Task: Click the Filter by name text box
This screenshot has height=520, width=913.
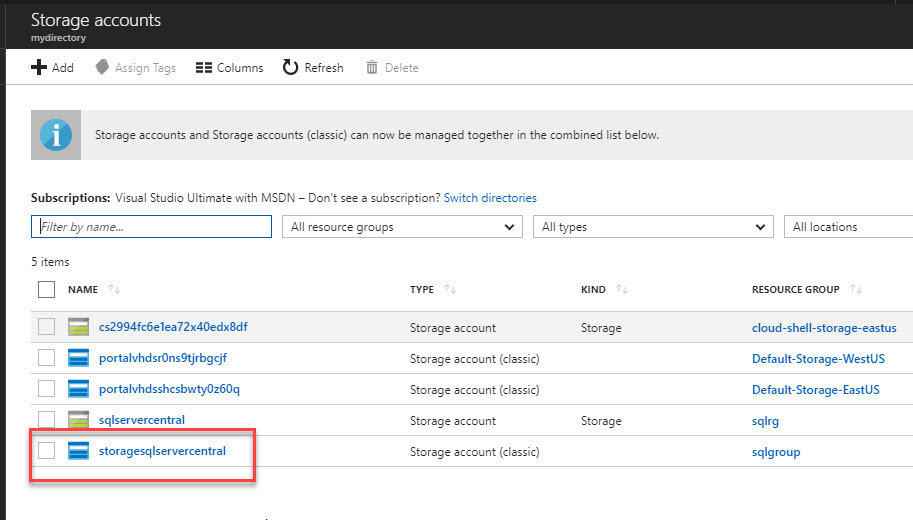Action: point(151,227)
